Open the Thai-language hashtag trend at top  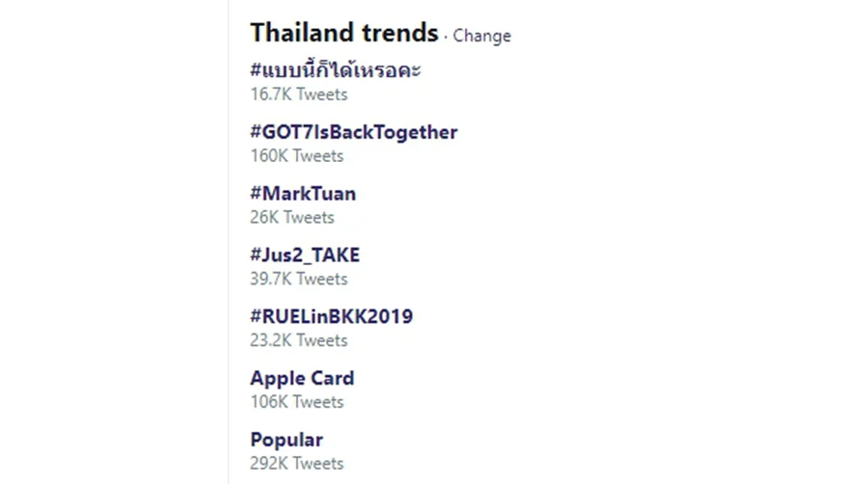tap(336, 70)
